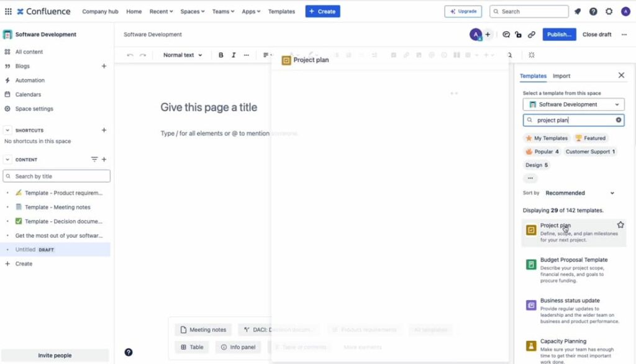The width and height of the screenshot is (636, 364).
Task: Open the Normal text style dropdown
Action: [183, 55]
